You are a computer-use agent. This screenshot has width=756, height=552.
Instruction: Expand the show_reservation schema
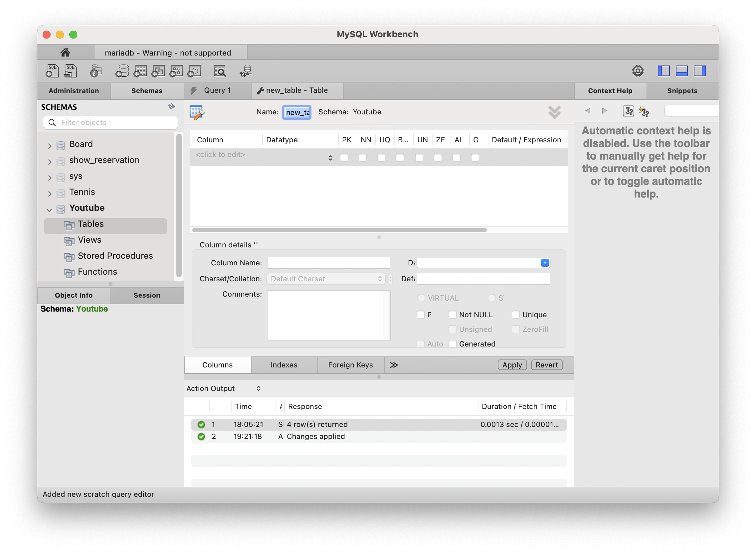click(50, 162)
